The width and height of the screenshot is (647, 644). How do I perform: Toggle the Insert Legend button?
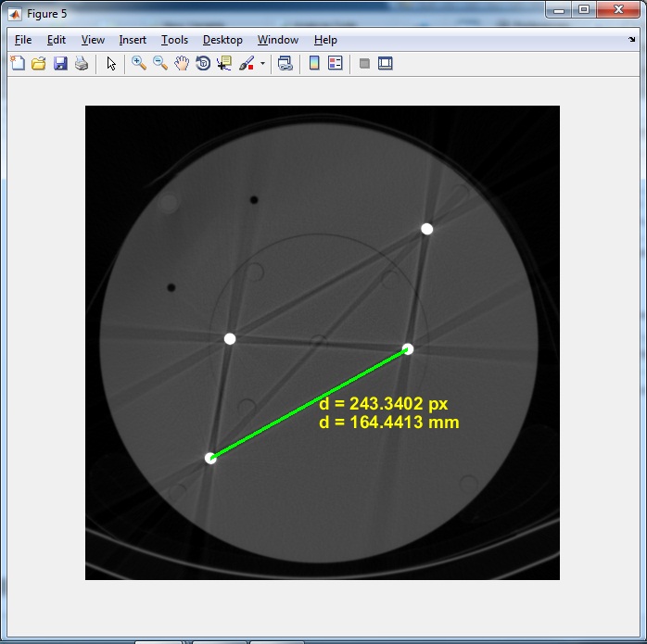336,64
